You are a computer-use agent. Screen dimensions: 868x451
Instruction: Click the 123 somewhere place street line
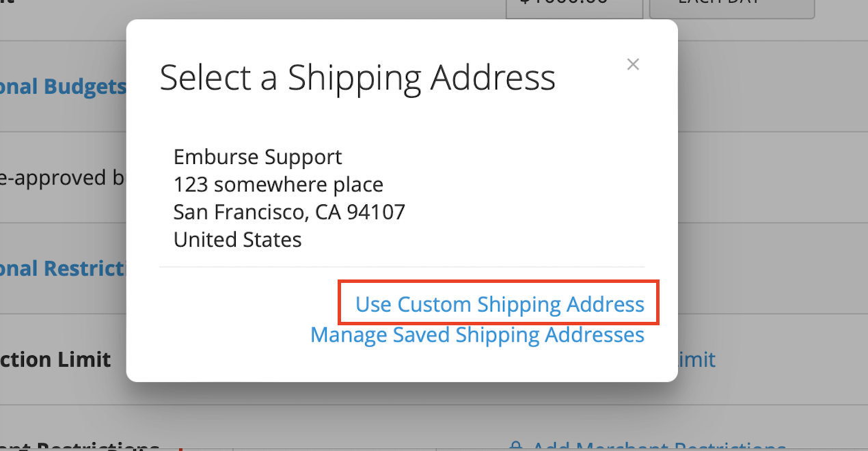[x=277, y=184]
